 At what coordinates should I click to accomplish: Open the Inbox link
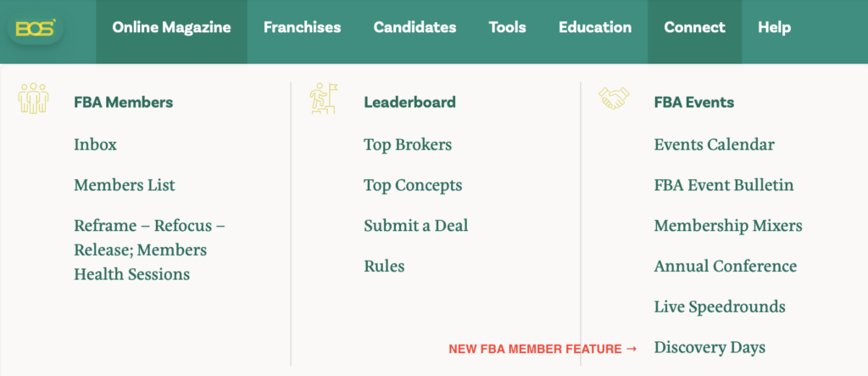95,144
